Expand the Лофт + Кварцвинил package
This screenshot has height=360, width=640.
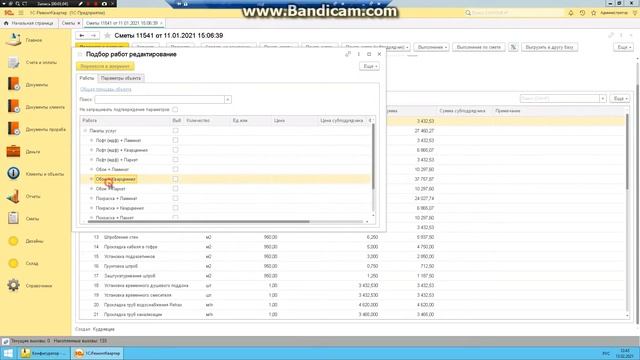pos(91,150)
